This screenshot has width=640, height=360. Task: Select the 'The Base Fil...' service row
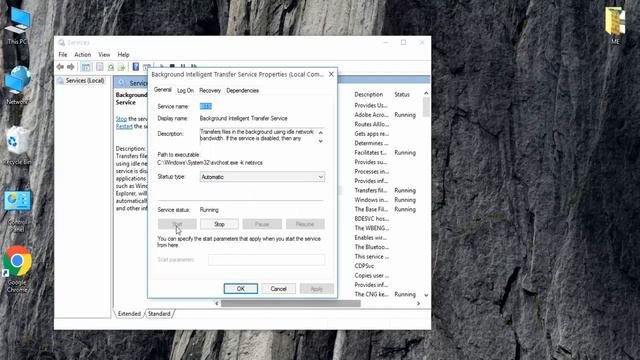[x=385, y=209]
